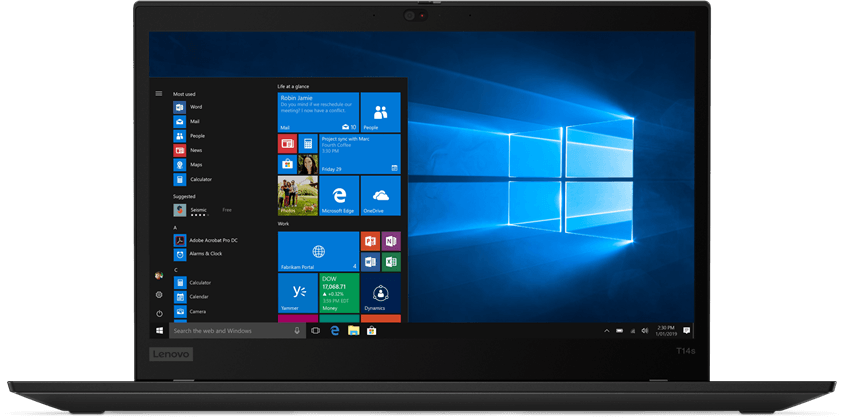
Task: Click the Task View taskbar icon
Action: (316, 330)
